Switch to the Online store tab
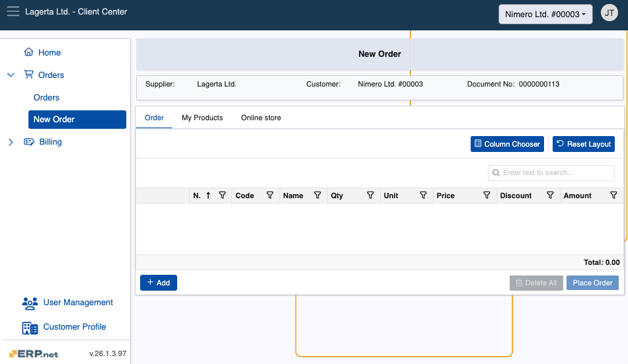The height and width of the screenshot is (364, 628). click(261, 118)
